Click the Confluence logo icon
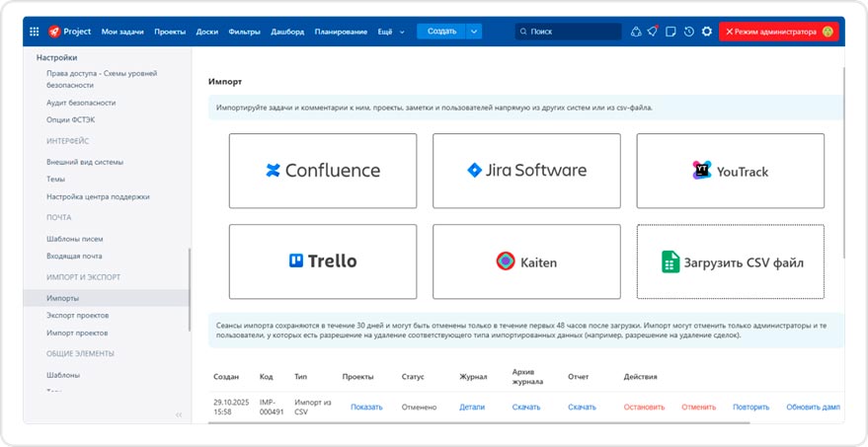Viewport: 868px width, 447px height. click(273, 171)
